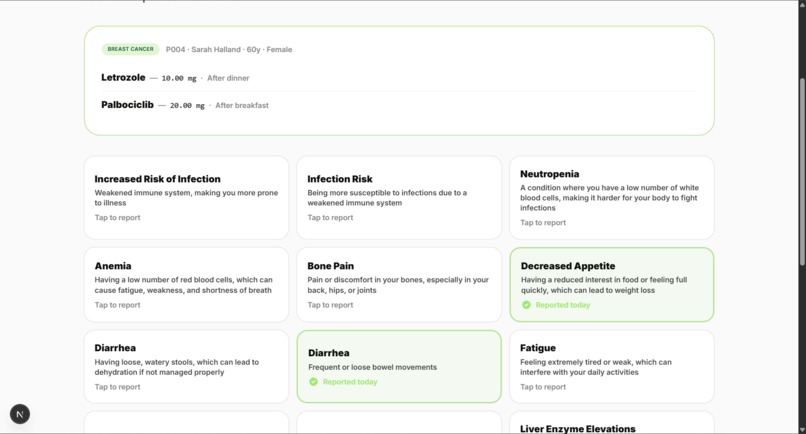The width and height of the screenshot is (806, 434).
Task: Click the 'After breakfast' timing text
Action: tap(242, 105)
